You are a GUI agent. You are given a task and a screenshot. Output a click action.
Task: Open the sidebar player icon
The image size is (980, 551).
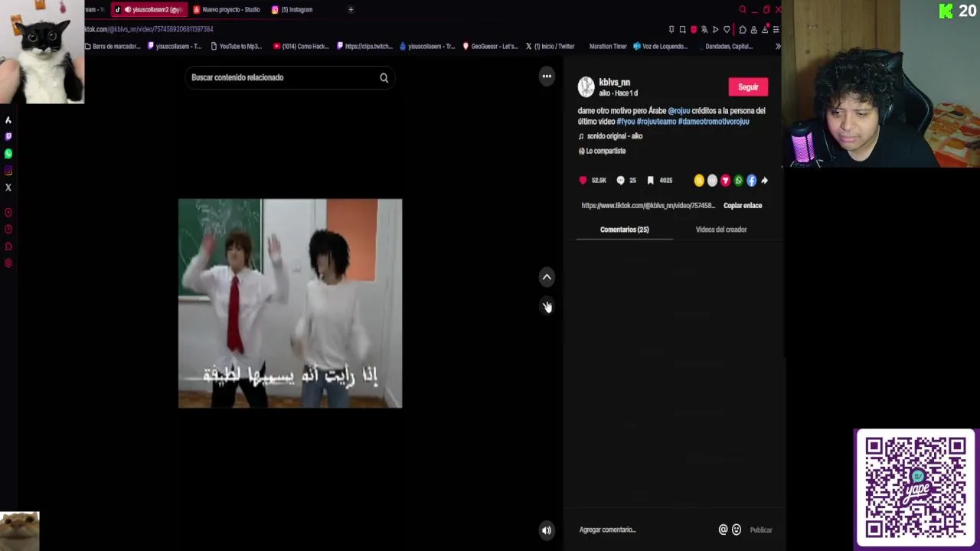coord(8,213)
